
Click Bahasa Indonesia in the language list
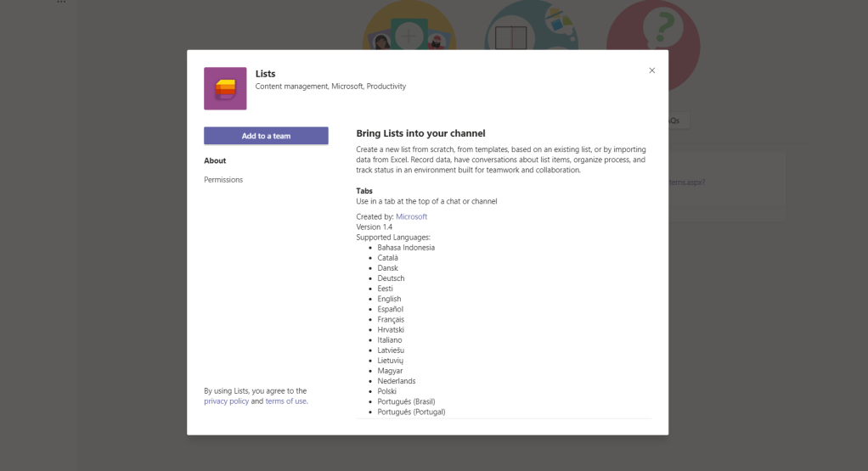406,248
